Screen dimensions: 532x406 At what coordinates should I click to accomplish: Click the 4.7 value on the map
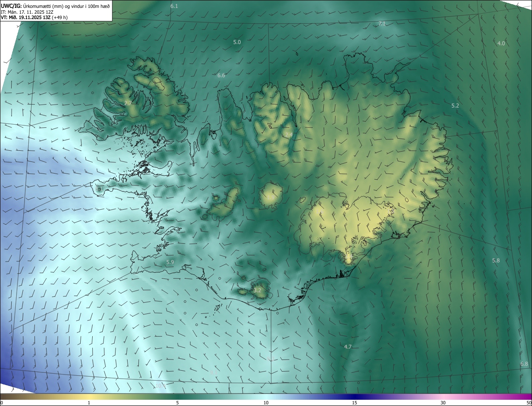point(348,346)
